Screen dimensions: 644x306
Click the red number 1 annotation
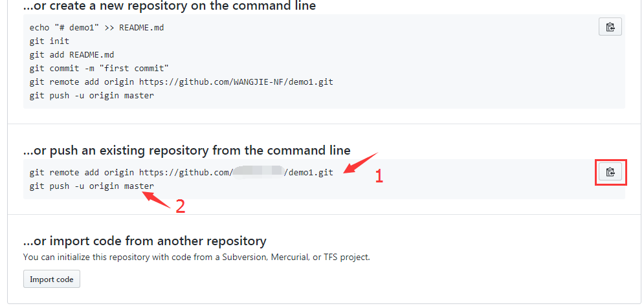coord(379,176)
